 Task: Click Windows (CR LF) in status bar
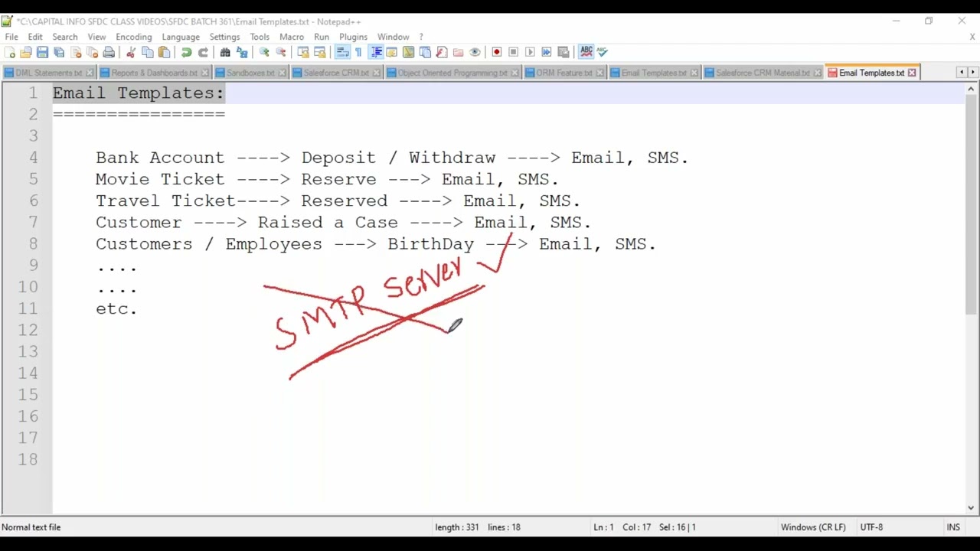pos(813,527)
